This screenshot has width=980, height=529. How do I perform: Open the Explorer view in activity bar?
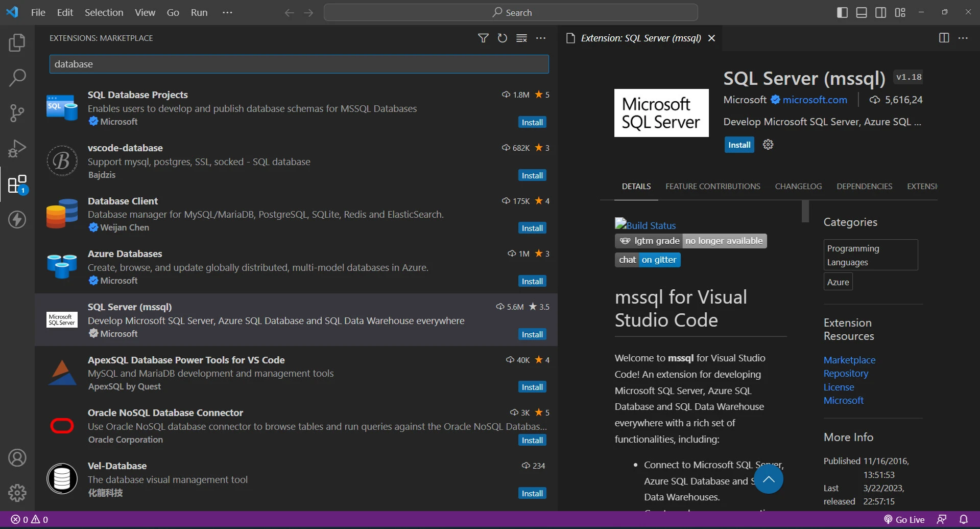point(17,42)
